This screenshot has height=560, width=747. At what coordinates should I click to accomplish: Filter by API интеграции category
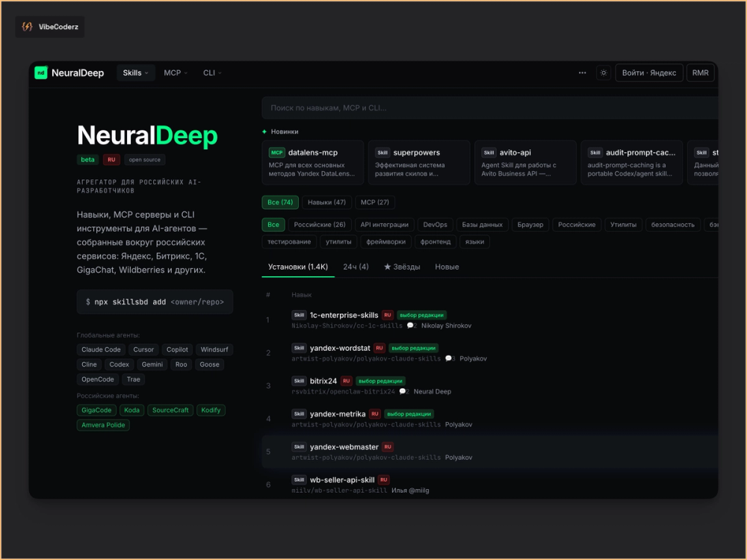pos(385,225)
